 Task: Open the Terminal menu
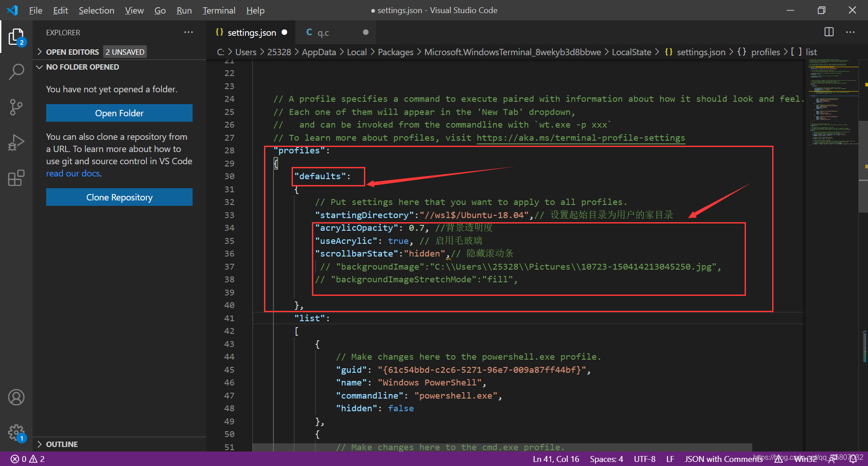(x=219, y=10)
